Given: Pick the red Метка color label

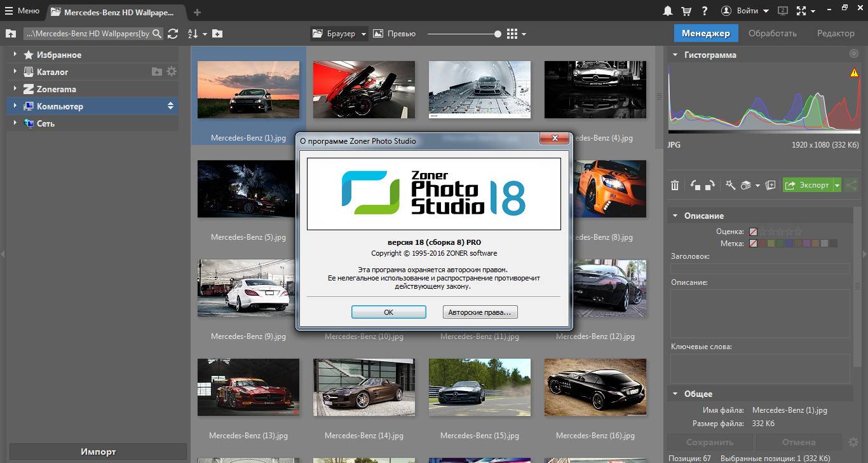Looking at the screenshot, I should (762, 244).
